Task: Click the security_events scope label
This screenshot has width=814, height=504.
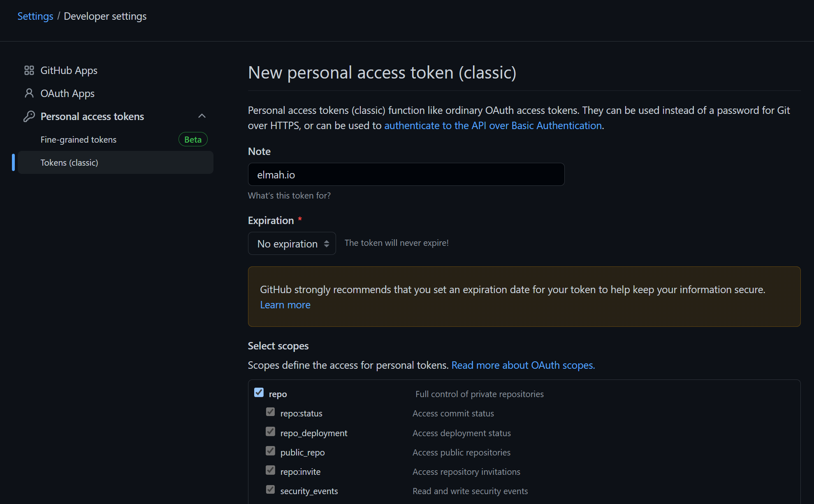Action: coord(309,491)
